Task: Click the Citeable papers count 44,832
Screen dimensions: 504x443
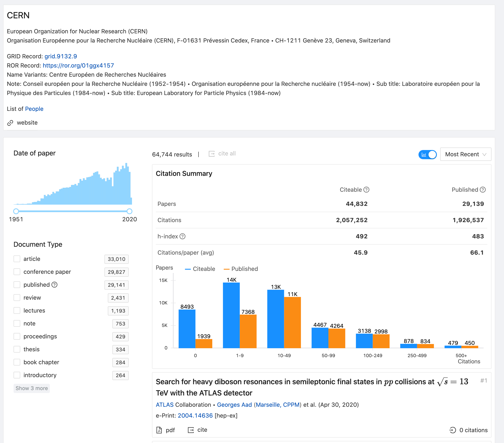Action: [x=357, y=204]
